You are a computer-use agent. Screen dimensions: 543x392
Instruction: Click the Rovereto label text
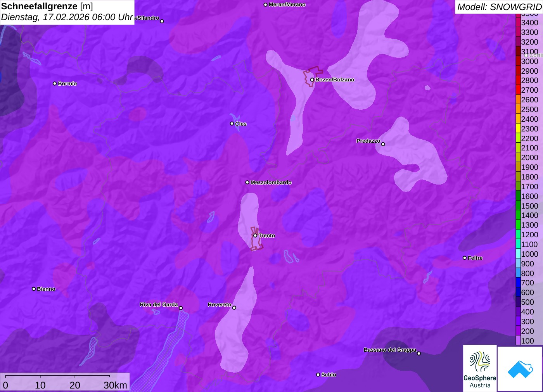220,304
